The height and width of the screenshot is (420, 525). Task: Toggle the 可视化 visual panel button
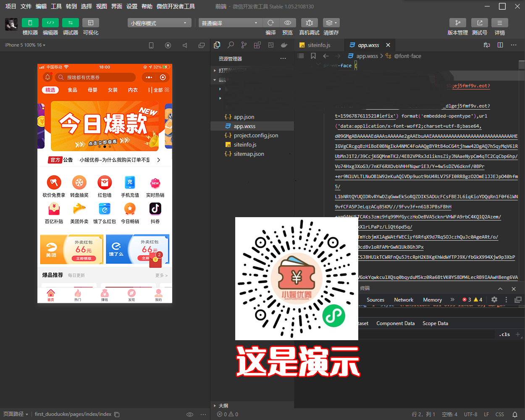[91, 23]
